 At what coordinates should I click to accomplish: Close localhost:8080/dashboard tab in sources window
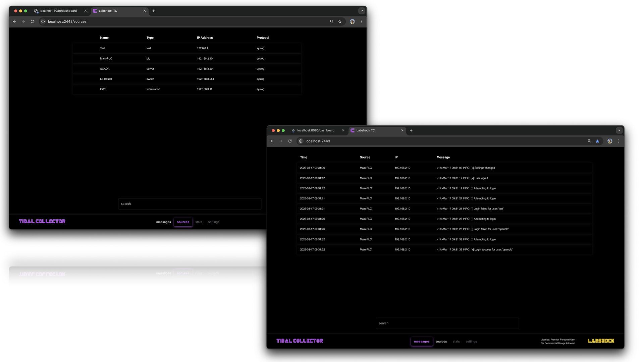[x=85, y=11]
